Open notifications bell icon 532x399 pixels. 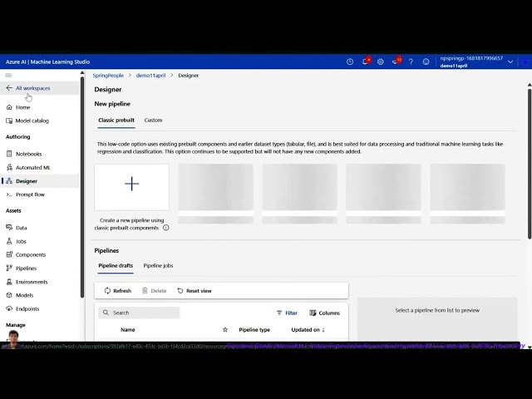[x=365, y=62]
